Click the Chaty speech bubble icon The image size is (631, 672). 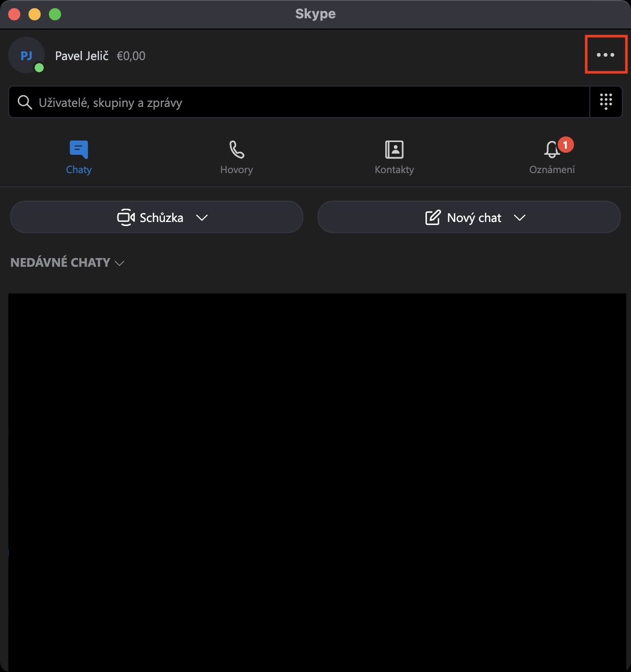coord(79,150)
